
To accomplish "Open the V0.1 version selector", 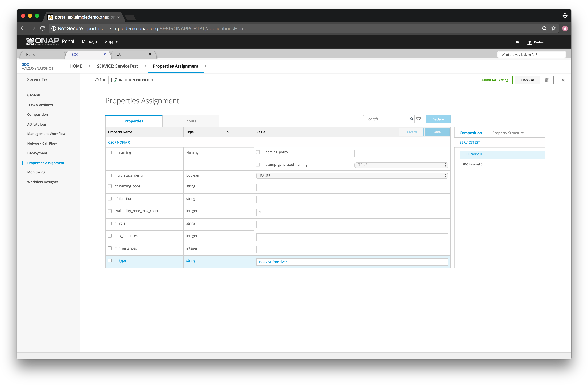I will [100, 80].
